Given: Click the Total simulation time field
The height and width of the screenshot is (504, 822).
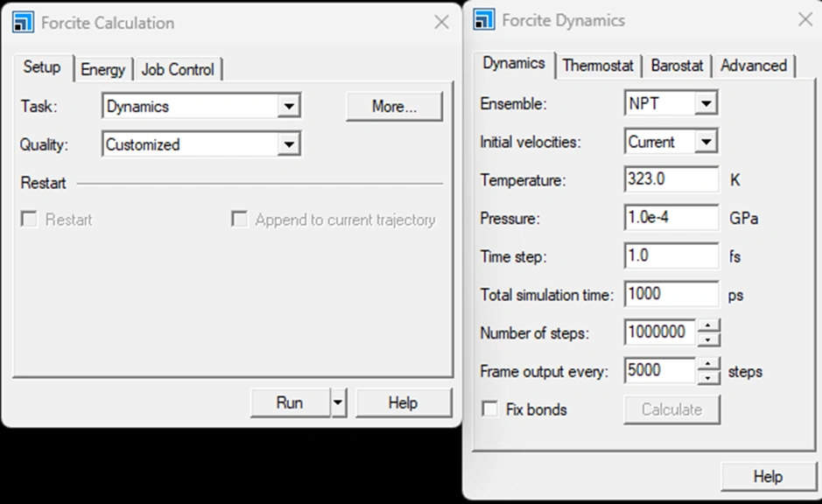Looking at the screenshot, I should pyautogui.click(x=671, y=294).
